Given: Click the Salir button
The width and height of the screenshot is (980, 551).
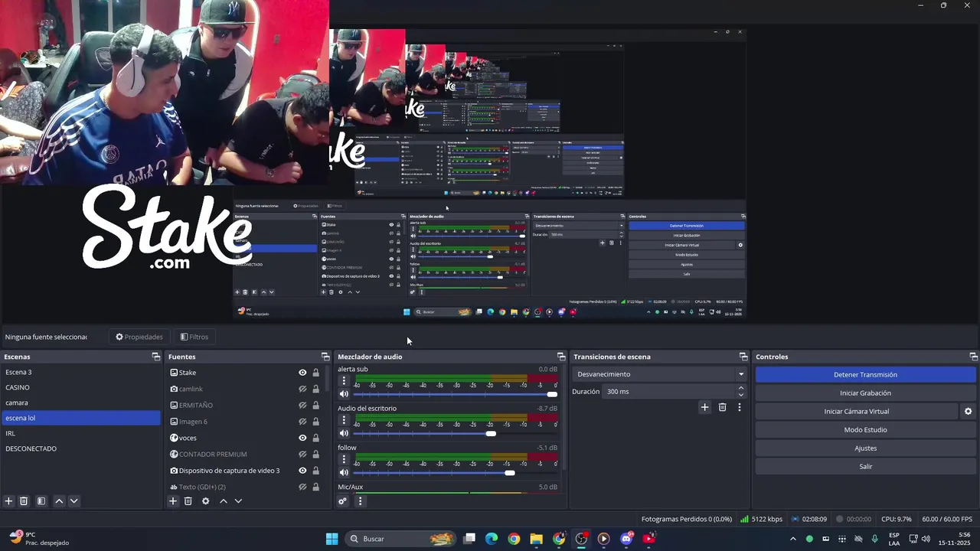Looking at the screenshot, I should click(x=865, y=467).
